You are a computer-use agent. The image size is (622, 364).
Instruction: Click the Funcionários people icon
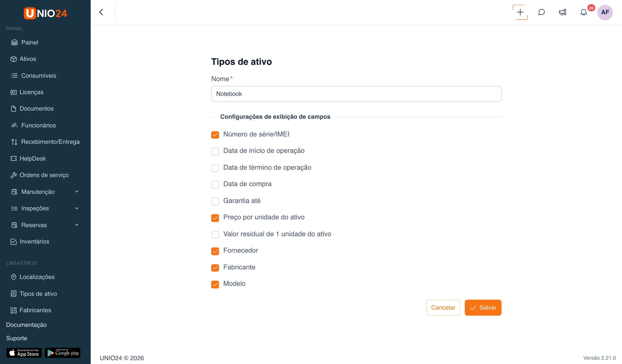14,125
